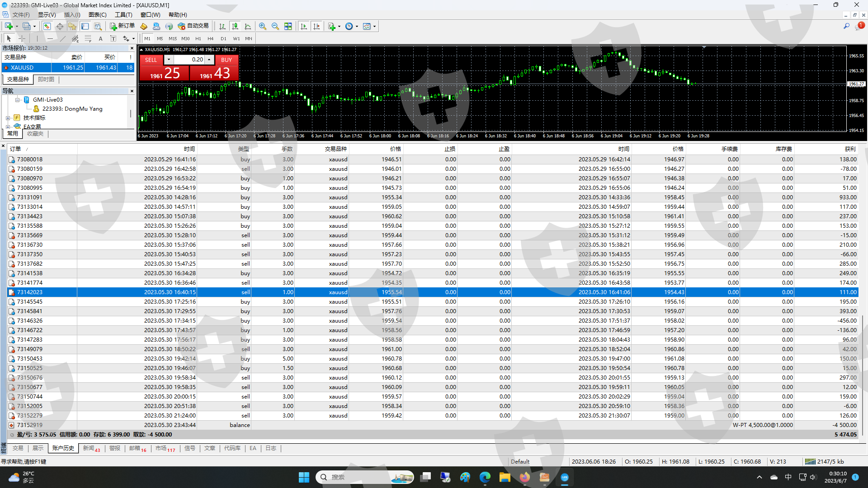Draw a horizontal line tool
The width and height of the screenshot is (868, 488).
50,39
